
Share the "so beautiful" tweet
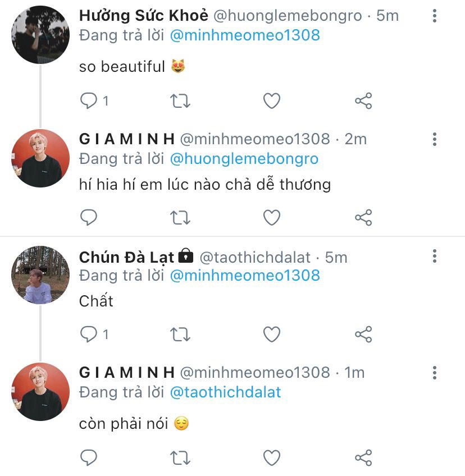coord(363,101)
